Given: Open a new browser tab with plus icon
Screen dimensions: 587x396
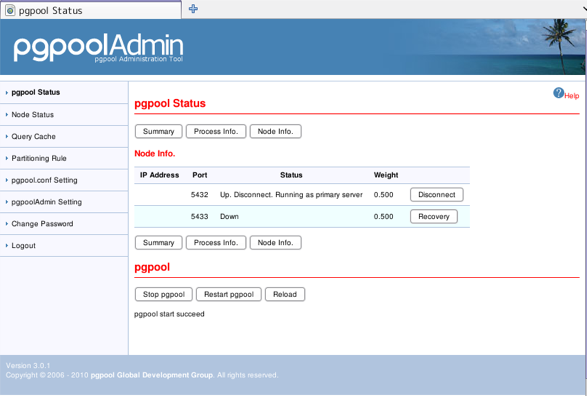Looking at the screenshot, I should pyautogui.click(x=193, y=9).
